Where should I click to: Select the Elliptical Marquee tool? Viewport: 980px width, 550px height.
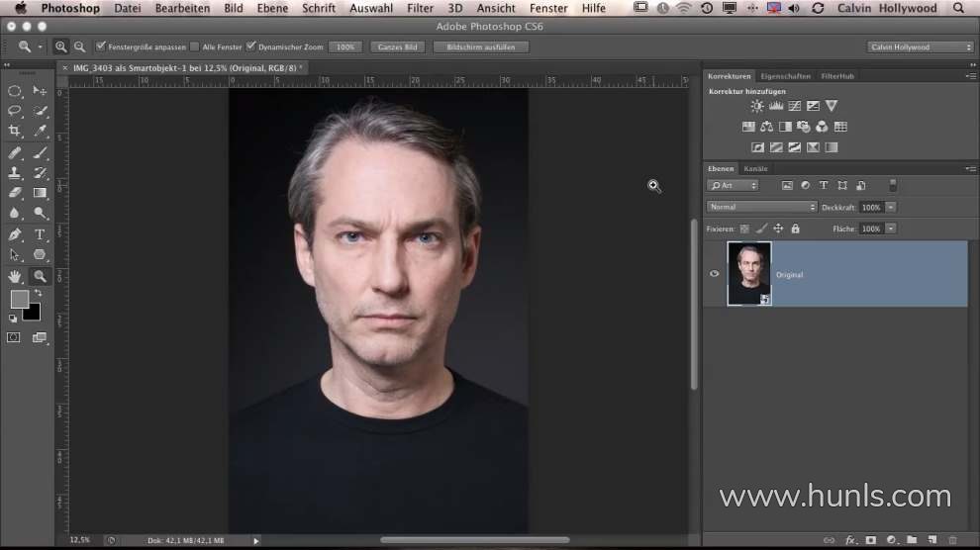[15, 91]
